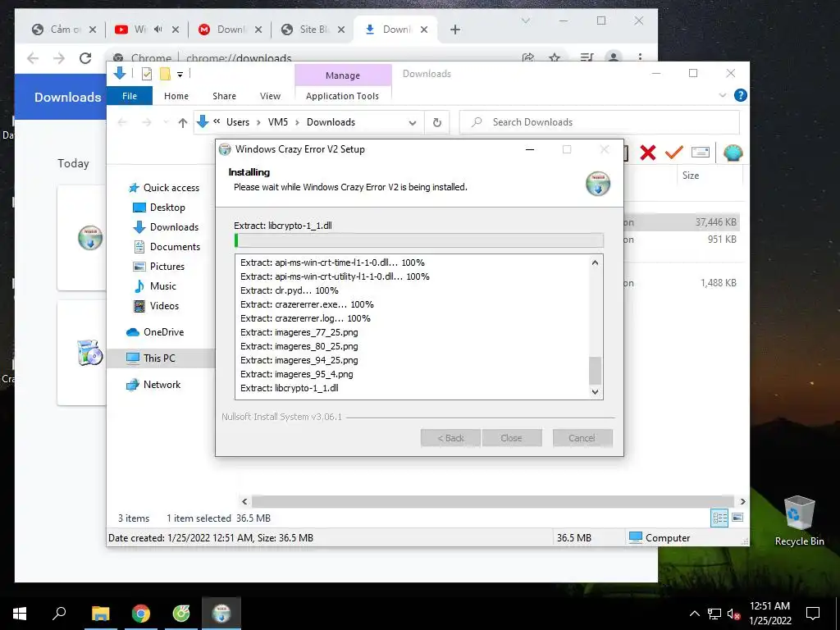The height and width of the screenshot is (630, 840).
Task: Switch Explorer to the Details view layout
Action: click(719, 518)
